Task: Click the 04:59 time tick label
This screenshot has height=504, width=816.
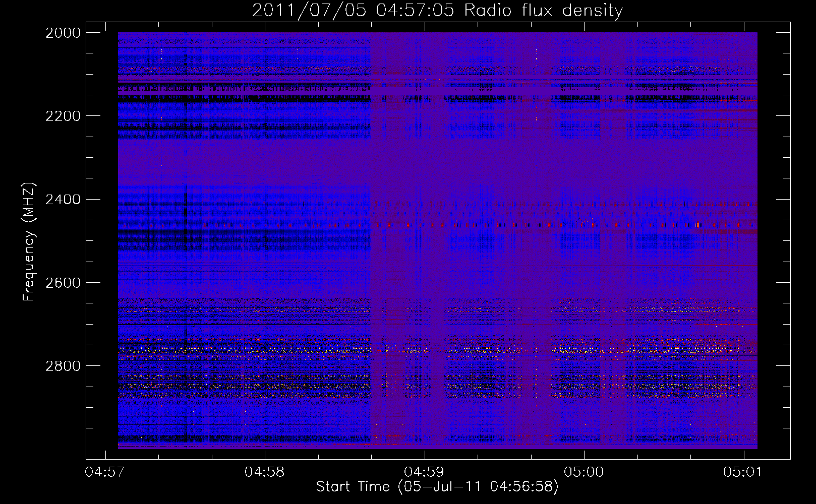Action: click(x=425, y=472)
